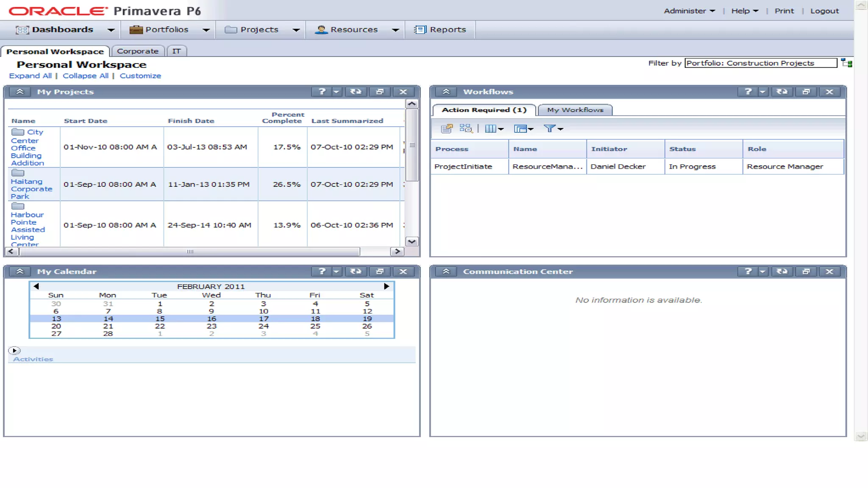The height and width of the screenshot is (488, 868).
Task: Refresh the Communication Center portlet
Action: pyautogui.click(x=782, y=272)
